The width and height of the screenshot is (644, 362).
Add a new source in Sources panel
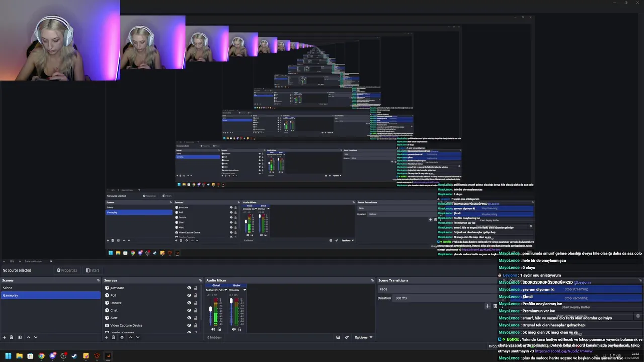tap(106, 337)
